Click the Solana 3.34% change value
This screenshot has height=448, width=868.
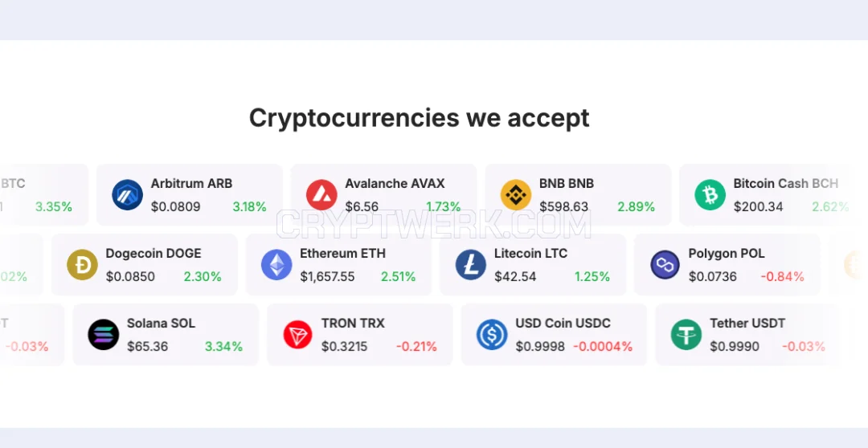[x=223, y=347]
